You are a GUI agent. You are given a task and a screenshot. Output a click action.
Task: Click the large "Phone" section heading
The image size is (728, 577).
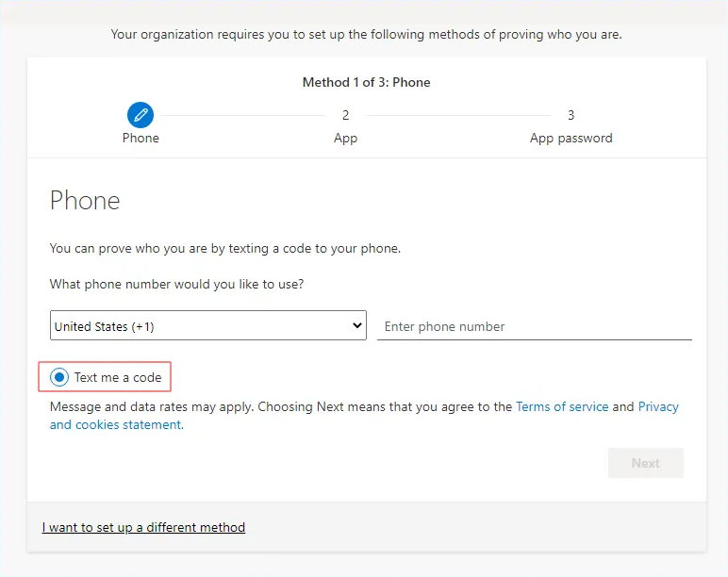(x=85, y=201)
